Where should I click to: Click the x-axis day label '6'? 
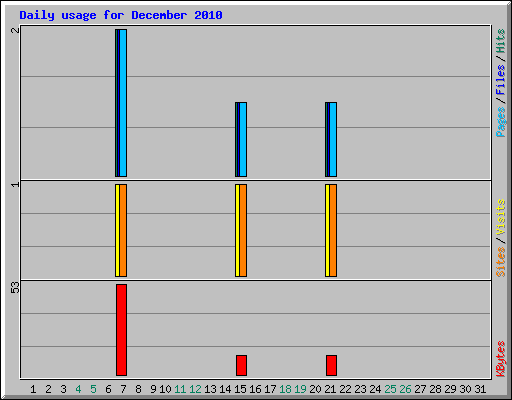pyautogui.click(x=108, y=389)
